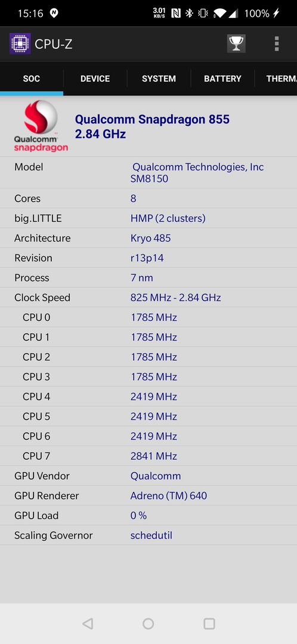Tap the battery charging status icon

(x=277, y=13)
